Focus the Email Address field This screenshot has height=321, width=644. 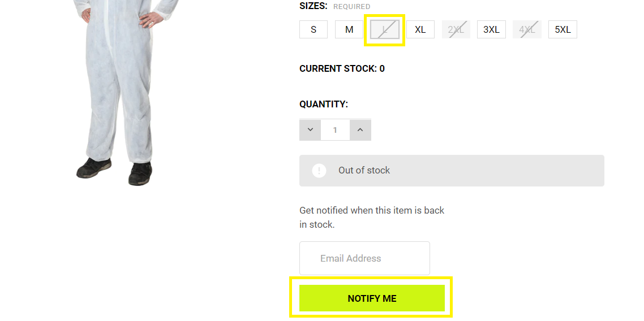[364, 258]
